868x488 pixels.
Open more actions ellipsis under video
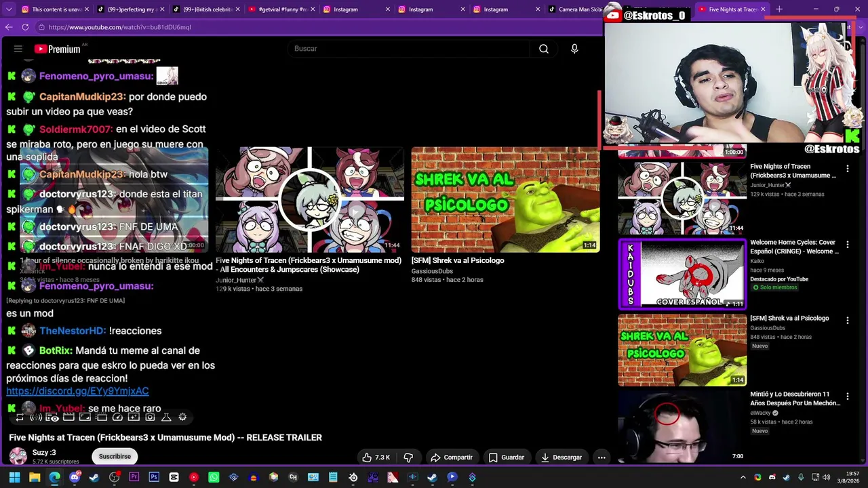(x=601, y=457)
